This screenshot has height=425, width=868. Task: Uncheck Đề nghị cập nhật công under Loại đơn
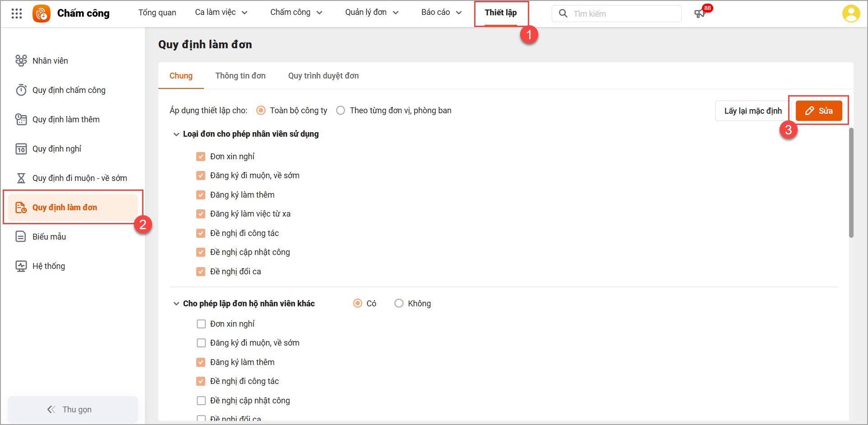click(x=201, y=252)
